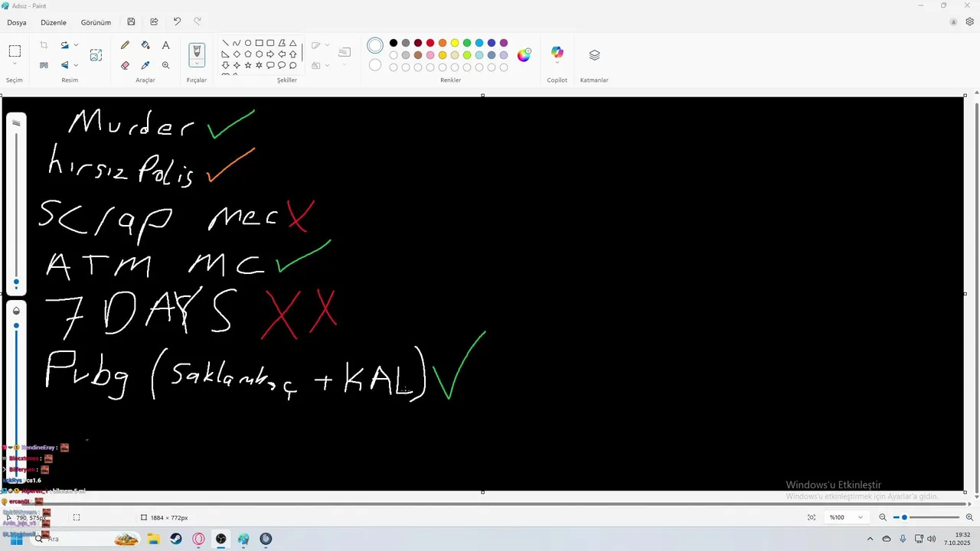The width and height of the screenshot is (980, 551).
Task: Select the Pencil tool
Action: click(125, 45)
